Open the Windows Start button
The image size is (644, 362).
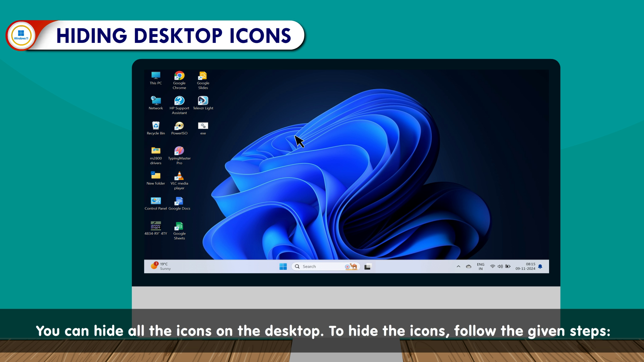(x=283, y=266)
